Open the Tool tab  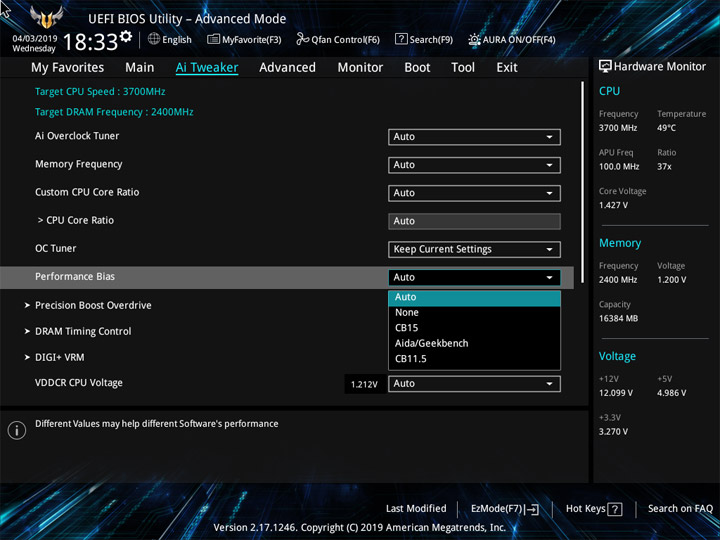click(x=463, y=68)
